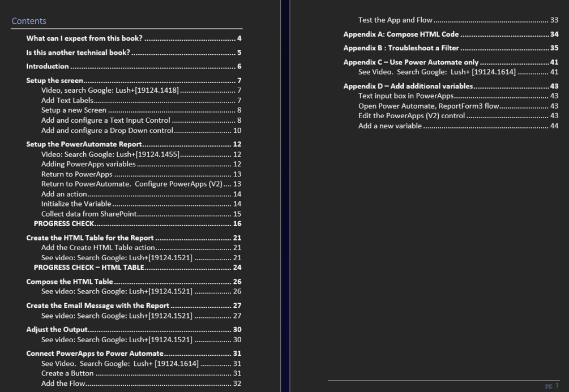Go to 'Initialize the Variable' entry
This screenshot has height=392, width=569.
[x=141, y=204]
